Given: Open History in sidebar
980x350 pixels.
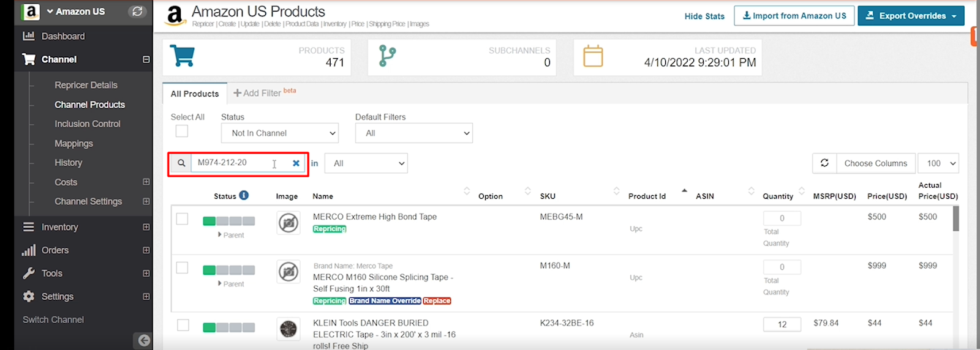Looking at the screenshot, I should 68,163.
